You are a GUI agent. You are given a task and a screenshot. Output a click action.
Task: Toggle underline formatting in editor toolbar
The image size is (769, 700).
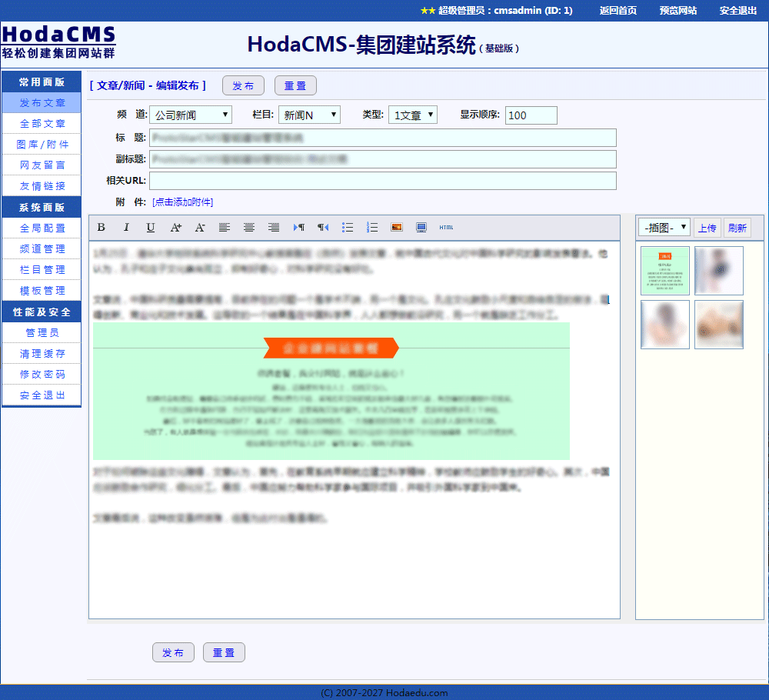(x=151, y=227)
